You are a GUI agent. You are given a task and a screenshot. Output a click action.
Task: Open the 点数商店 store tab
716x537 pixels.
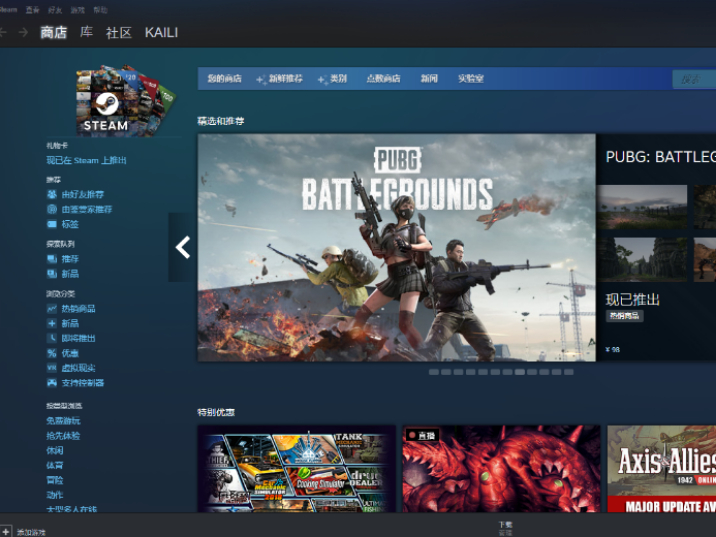(383, 79)
